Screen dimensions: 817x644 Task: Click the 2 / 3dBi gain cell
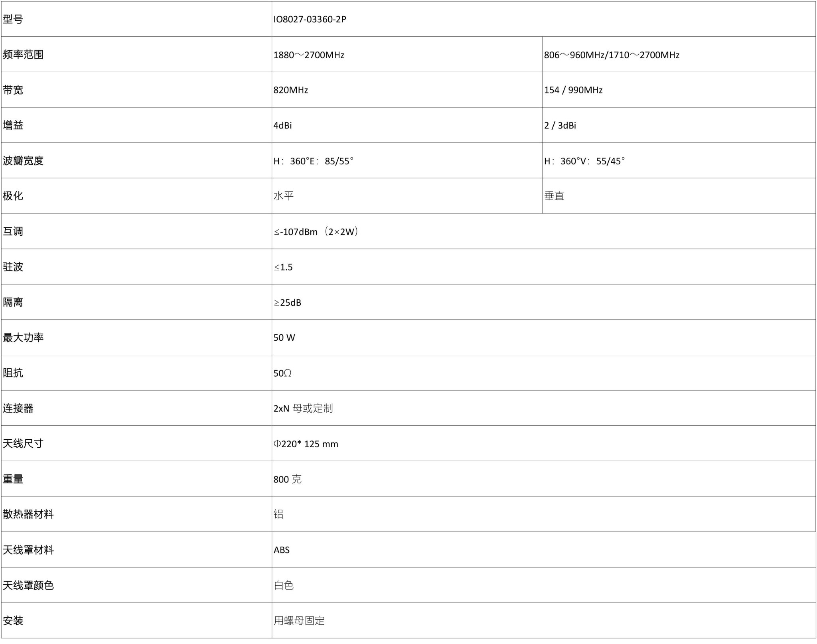tap(560, 125)
